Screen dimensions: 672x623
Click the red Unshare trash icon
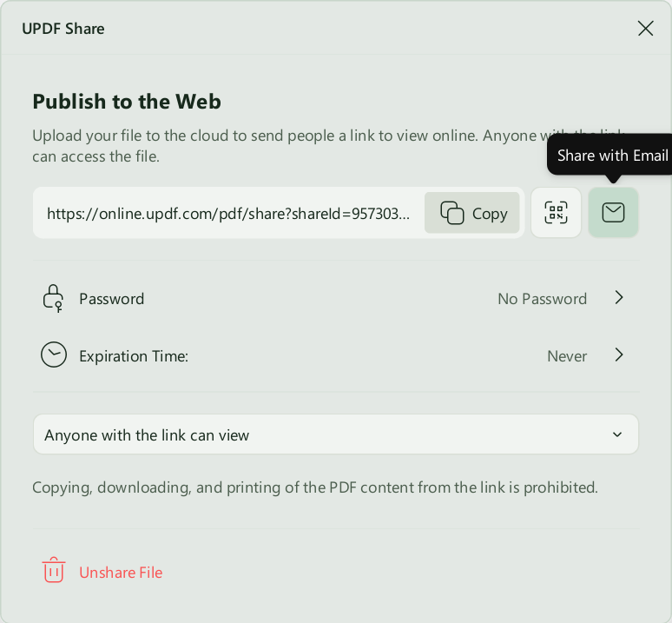54,570
